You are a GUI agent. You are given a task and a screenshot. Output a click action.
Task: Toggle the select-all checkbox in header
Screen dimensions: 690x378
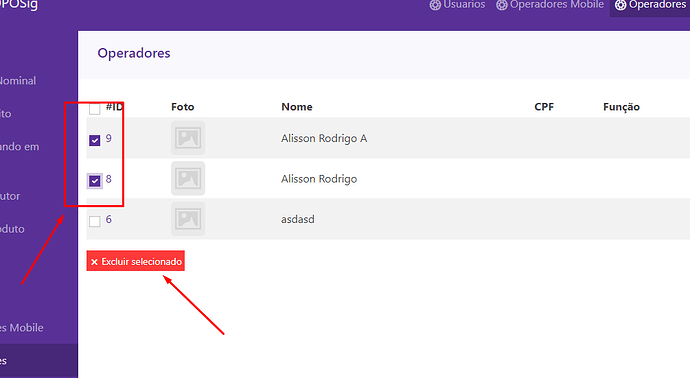pyautogui.click(x=95, y=109)
